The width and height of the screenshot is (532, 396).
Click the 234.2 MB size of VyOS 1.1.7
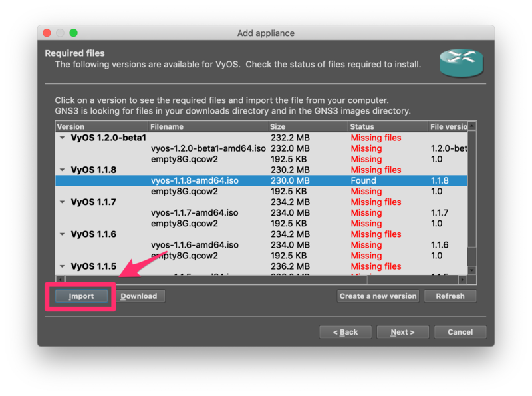[290, 202]
